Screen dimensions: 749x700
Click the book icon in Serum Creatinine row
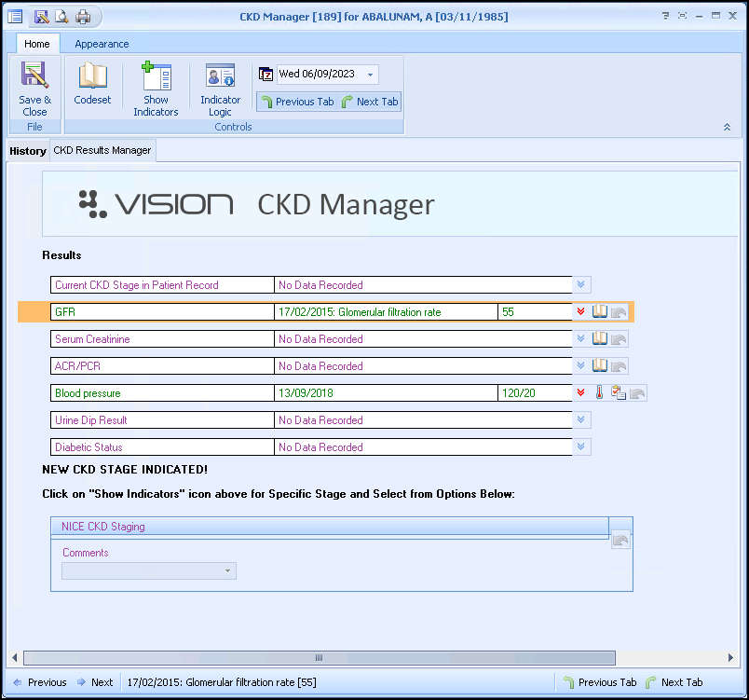pyautogui.click(x=600, y=339)
